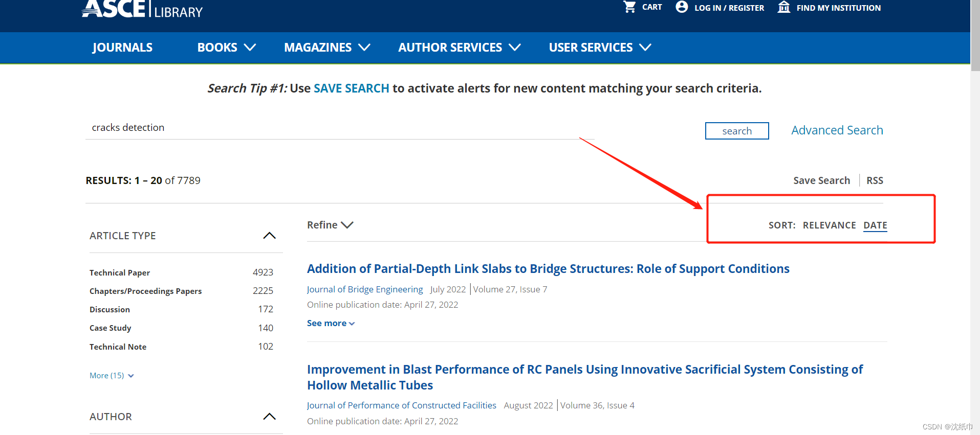Open the Books menu dropdown

(226, 48)
